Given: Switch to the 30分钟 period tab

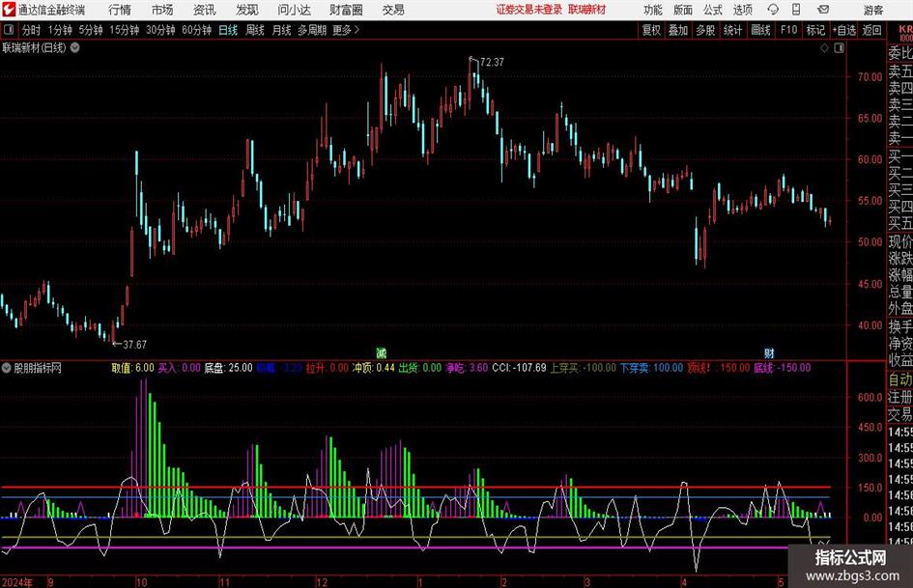Looking at the screenshot, I should (x=160, y=30).
